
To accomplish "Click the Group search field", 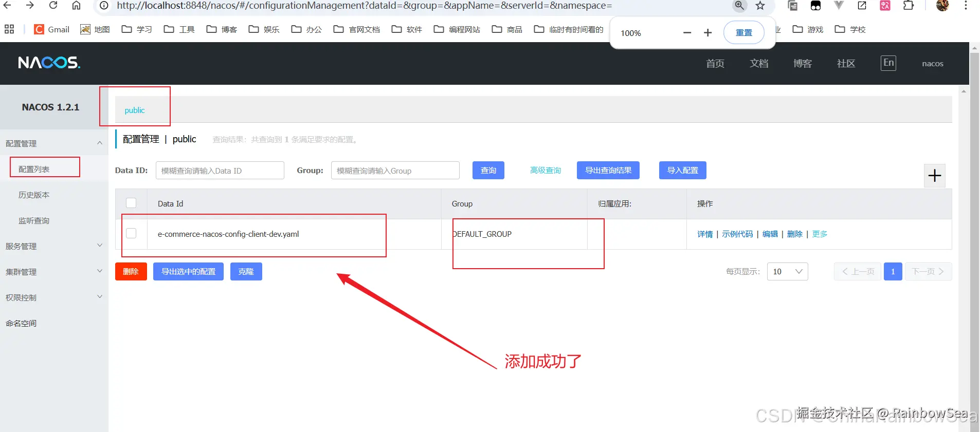I will [395, 171].
